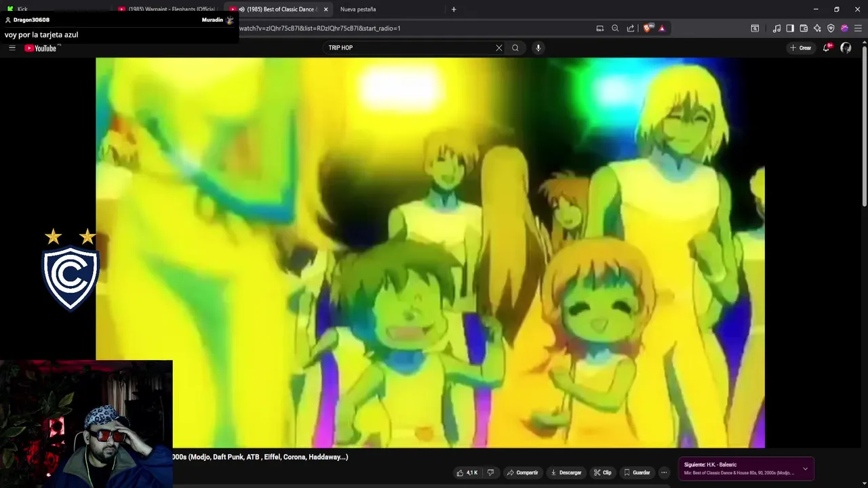The height and width of the screenshot is (488, 868).
Task: Go to YouTube home via logo
Action: [41, 48]
